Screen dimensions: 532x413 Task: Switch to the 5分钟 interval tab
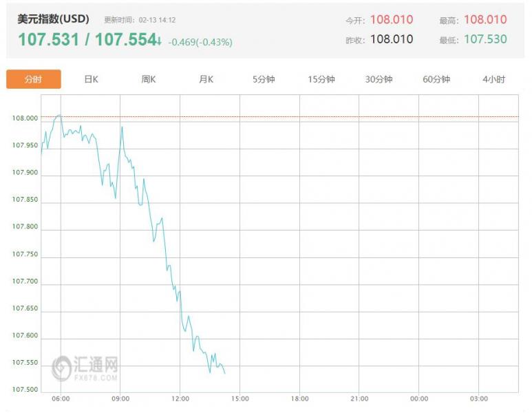(264, 79)
